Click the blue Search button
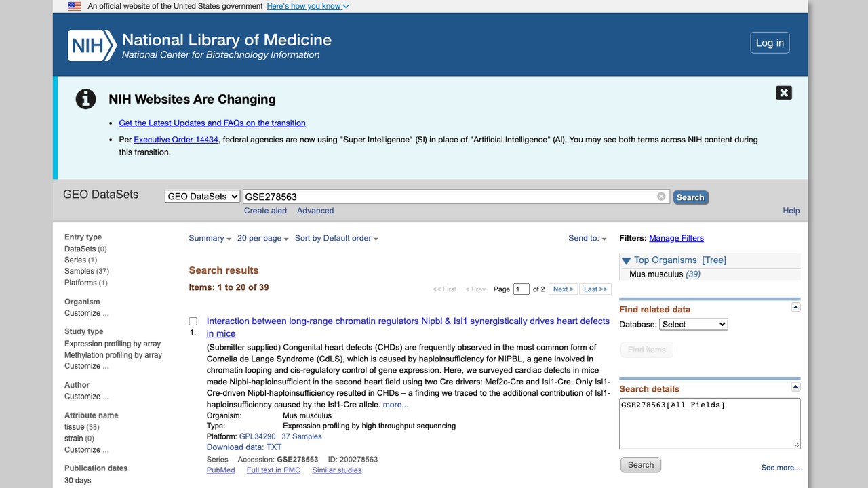 pyautogui.click(x=690, y=197)
